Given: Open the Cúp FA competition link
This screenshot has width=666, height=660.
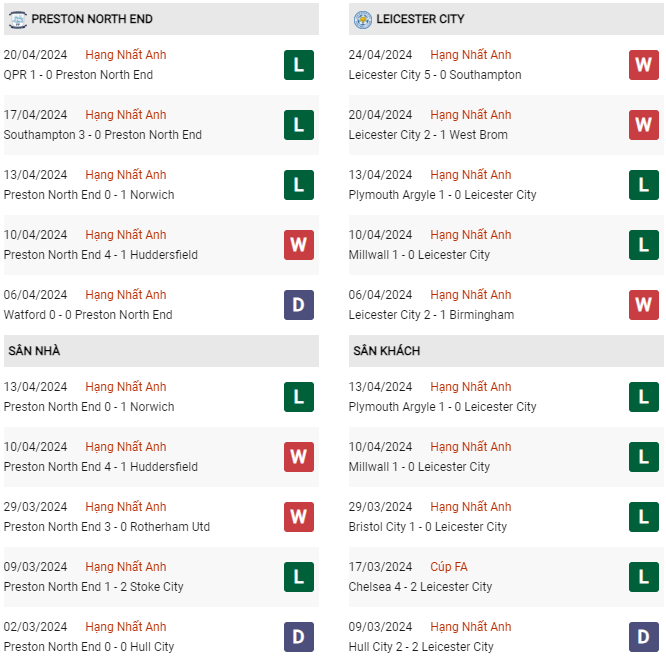Looking at the screenshot, I should (x=449, y=567).
